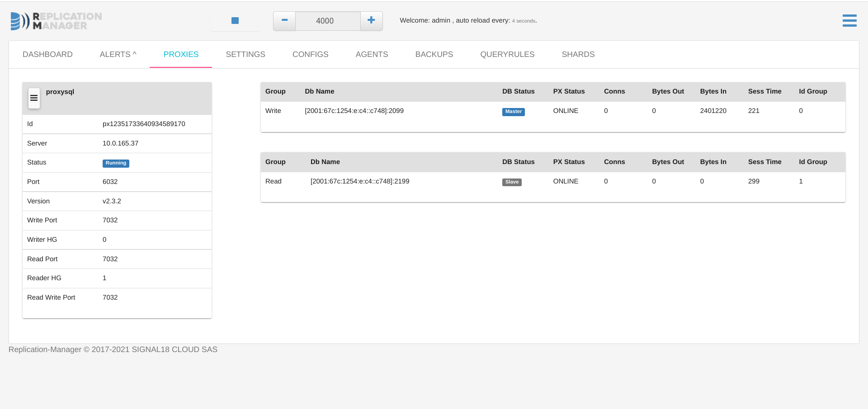Click ONLINE status in the Read row
868x409 pixels.
(566, 181)
